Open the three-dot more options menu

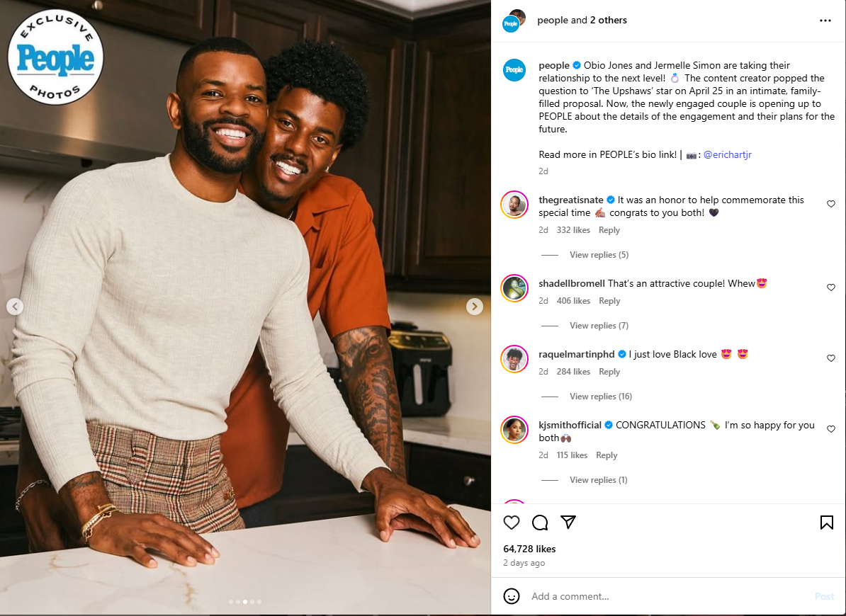pyautogui.click(x=825, y=21)
